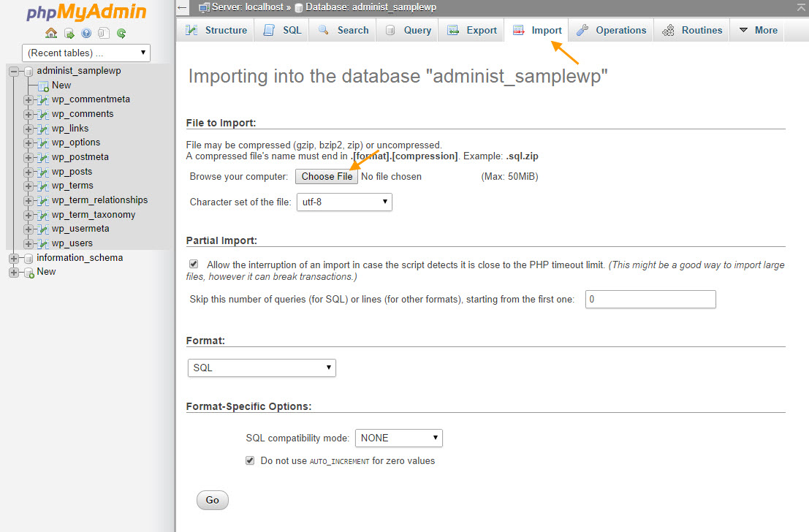This screenshot has width=809, height=532.
Task: Click the skip queries number field
Action: click(650, 300)
